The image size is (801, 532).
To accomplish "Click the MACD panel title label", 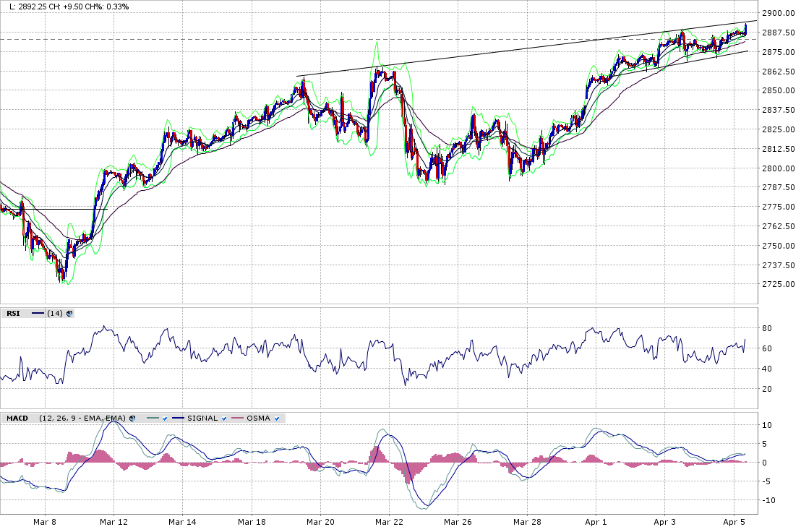I will click(17, 418).
